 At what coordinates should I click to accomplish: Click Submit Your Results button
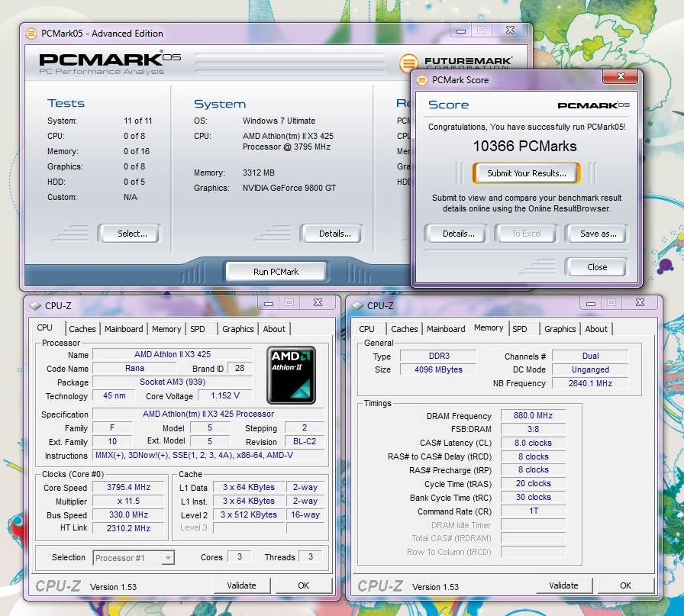527,173
